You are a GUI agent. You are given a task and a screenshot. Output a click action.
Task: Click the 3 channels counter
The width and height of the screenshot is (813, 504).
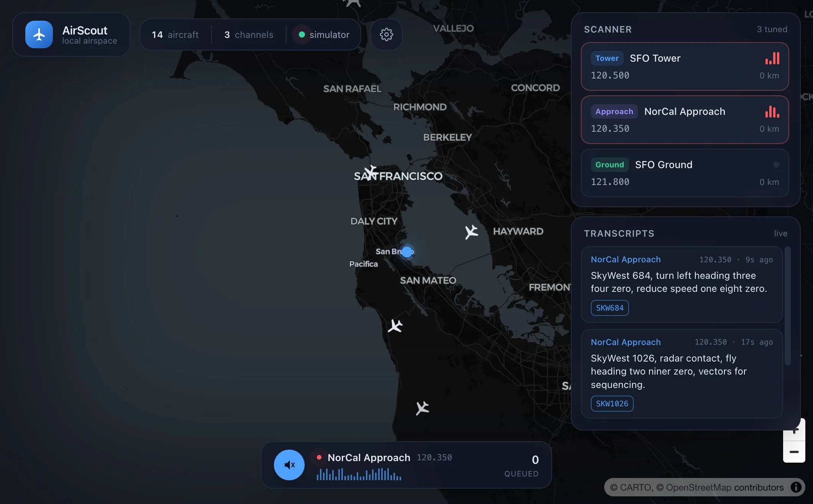tap(249, 35)
